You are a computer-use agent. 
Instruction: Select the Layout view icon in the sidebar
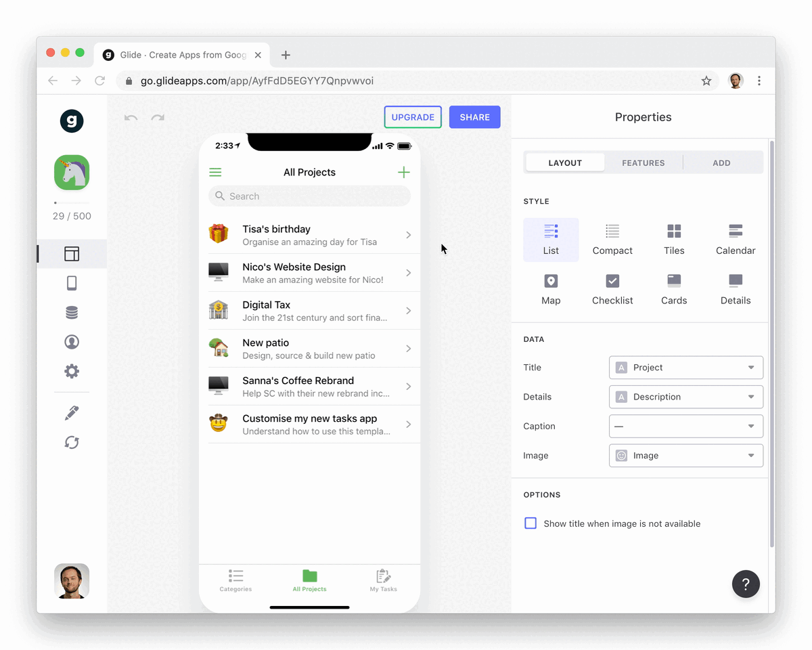(72, 254)
